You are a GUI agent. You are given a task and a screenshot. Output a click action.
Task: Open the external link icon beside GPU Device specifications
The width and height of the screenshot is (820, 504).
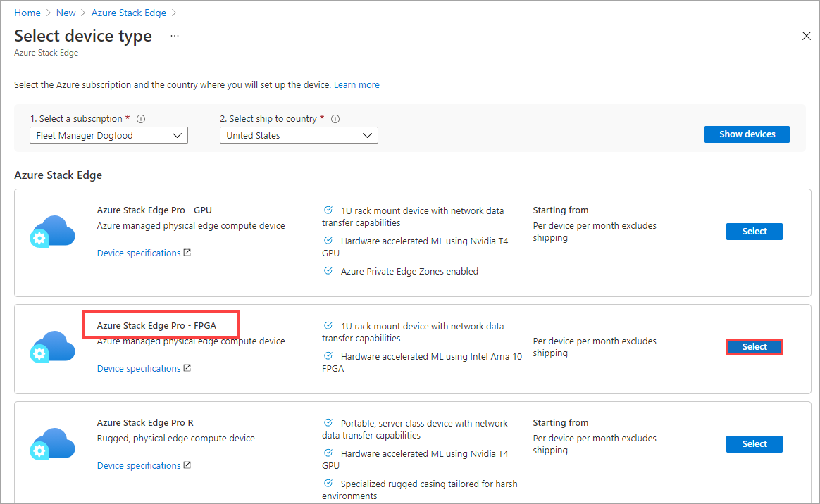pyautogui.click(x=187, y=252)
